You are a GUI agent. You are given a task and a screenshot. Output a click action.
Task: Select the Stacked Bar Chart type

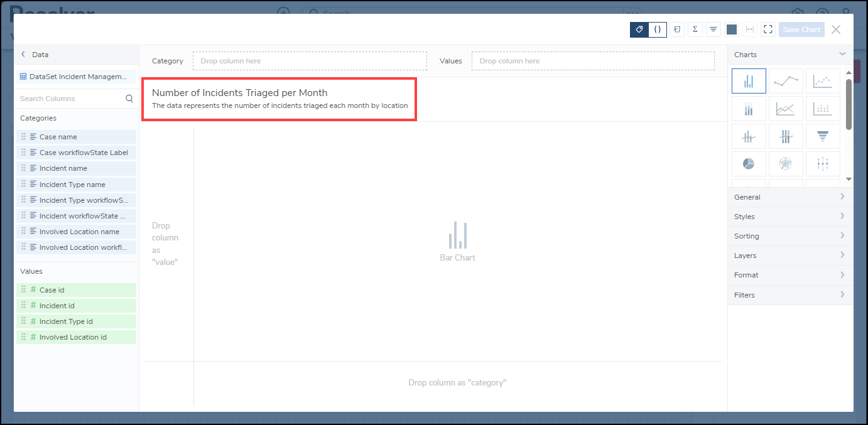coord(749,109)
